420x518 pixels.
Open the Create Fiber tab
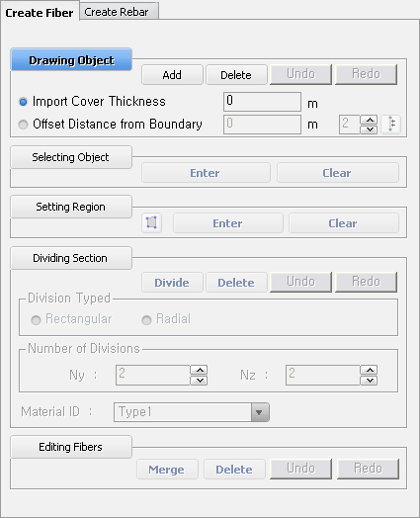pos(40,12)
